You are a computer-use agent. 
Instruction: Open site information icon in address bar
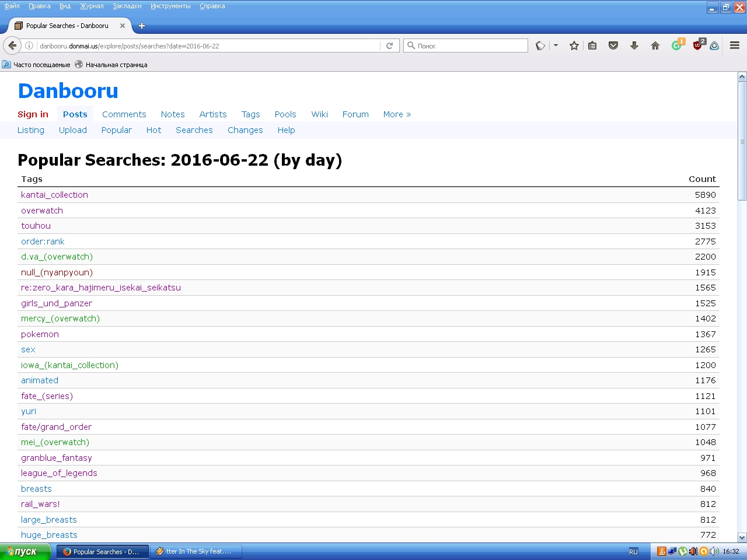(x=29, y=45)
